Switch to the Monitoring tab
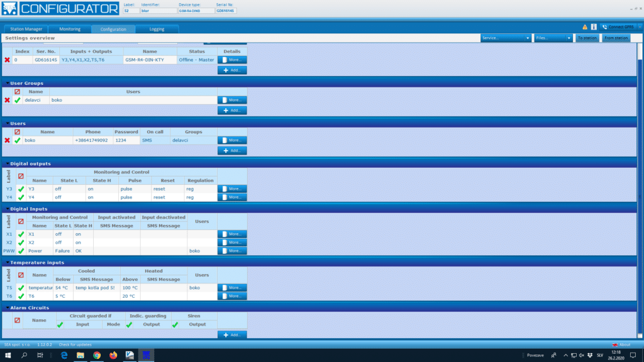The image size is (644, 362). pos(70,29)
